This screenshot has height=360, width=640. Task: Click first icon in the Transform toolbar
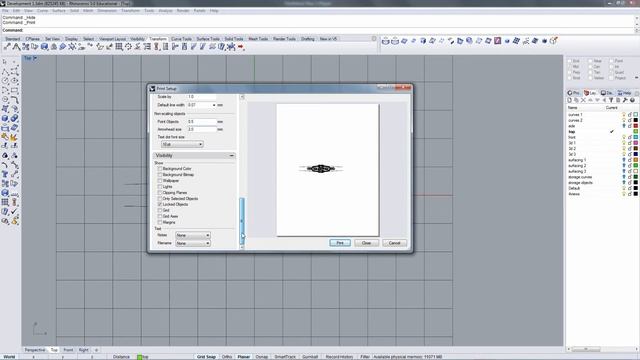tap(7, 47)
